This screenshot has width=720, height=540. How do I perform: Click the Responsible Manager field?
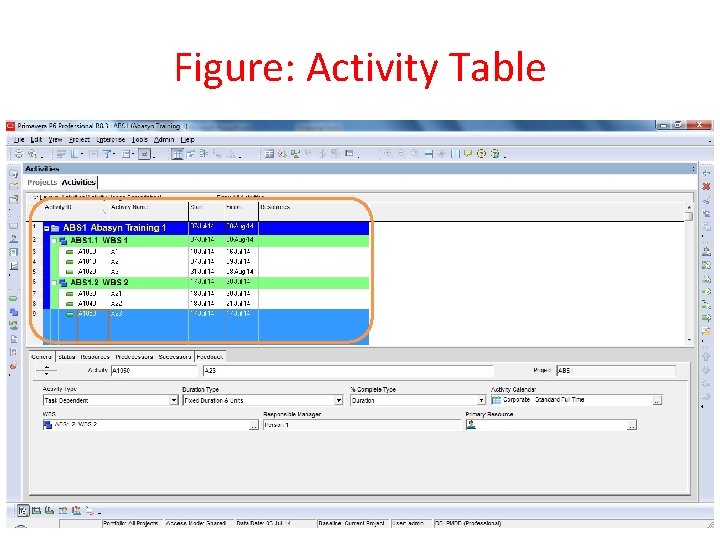click(362, 425)
